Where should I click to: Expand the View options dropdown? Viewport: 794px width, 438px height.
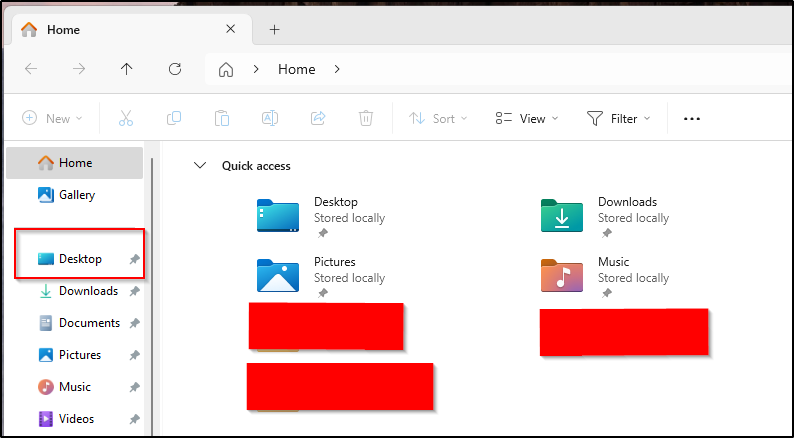(x=527, y=118)
